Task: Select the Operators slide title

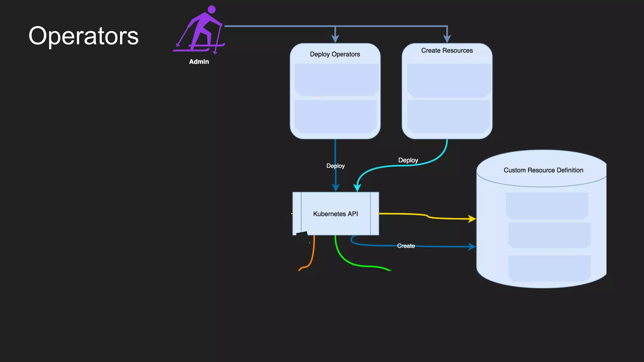Action: pos(83,36)
